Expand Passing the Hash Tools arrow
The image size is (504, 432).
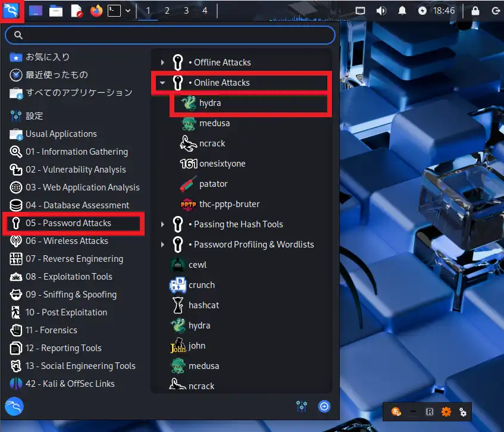coord(162,224)
